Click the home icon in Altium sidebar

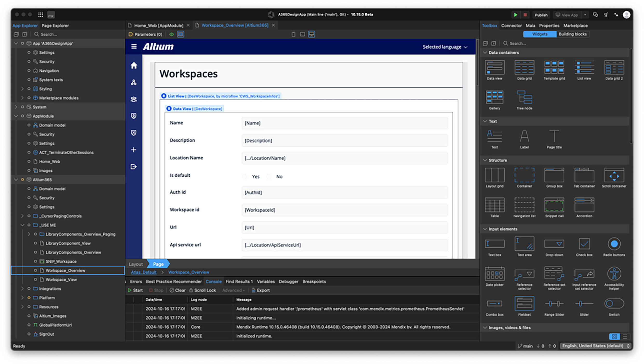[x=134, y=66]
